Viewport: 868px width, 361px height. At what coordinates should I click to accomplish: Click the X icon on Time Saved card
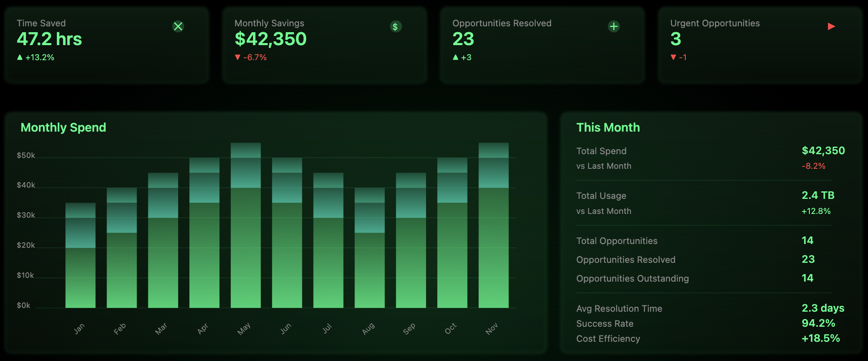point(178,27)
